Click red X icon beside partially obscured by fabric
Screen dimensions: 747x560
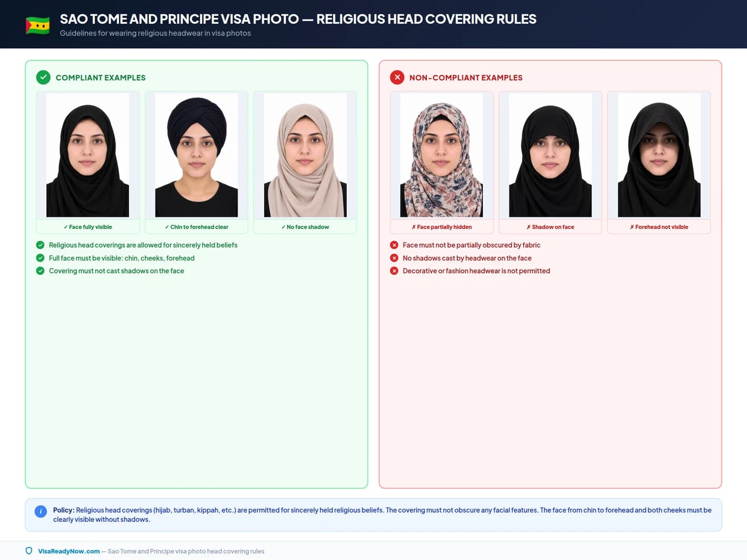coord(394,245)
